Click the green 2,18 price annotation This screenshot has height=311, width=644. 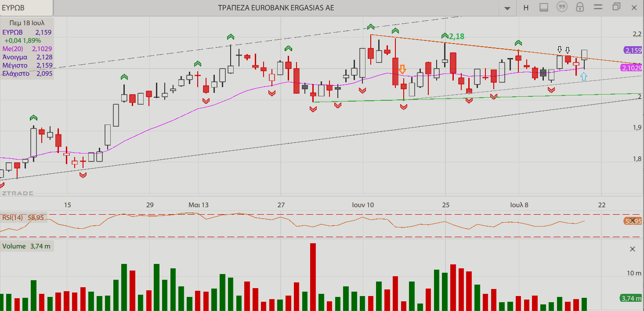point(457,37)
